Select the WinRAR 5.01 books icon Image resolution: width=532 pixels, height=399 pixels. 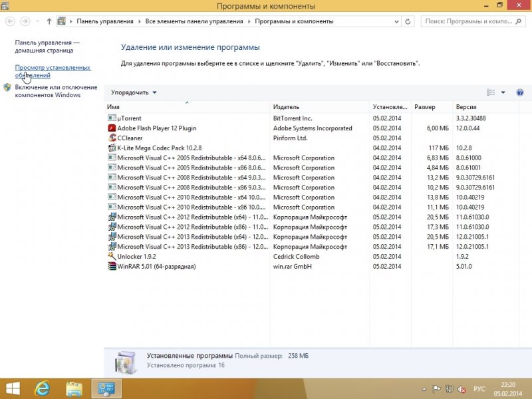click(112, 266)
